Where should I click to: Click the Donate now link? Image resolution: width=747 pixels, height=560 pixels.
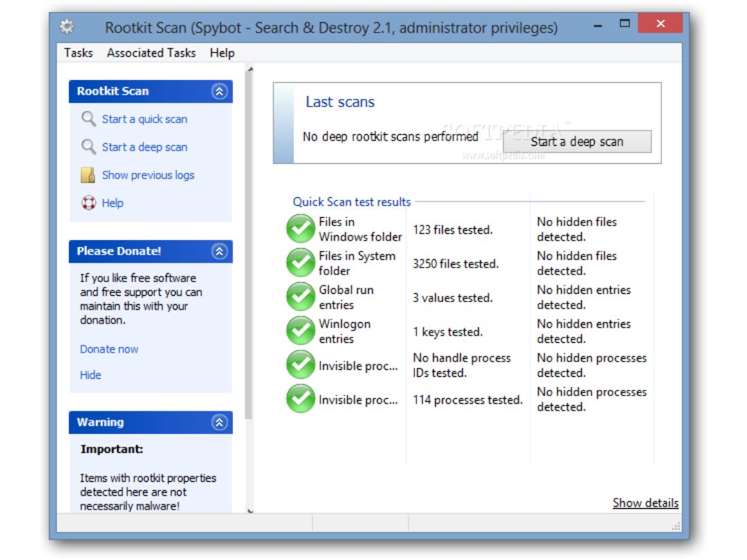109,349
